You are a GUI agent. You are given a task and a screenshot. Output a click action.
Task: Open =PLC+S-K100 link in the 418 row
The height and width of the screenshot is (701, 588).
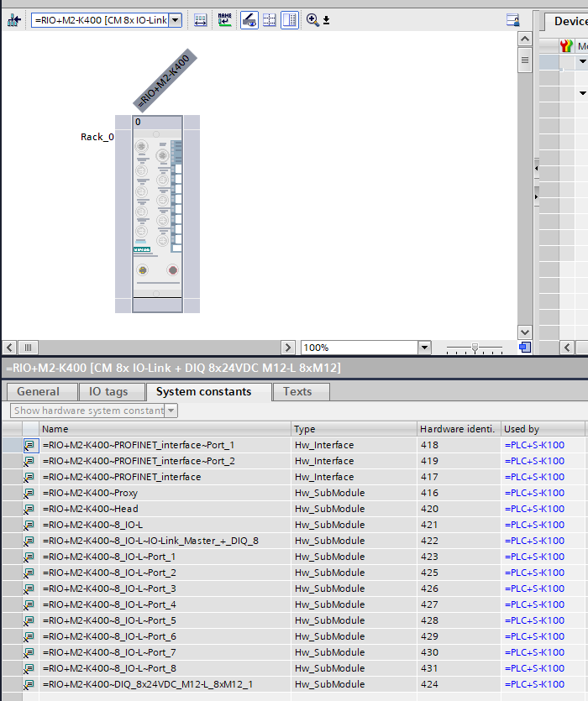click(x=534, y=445)
